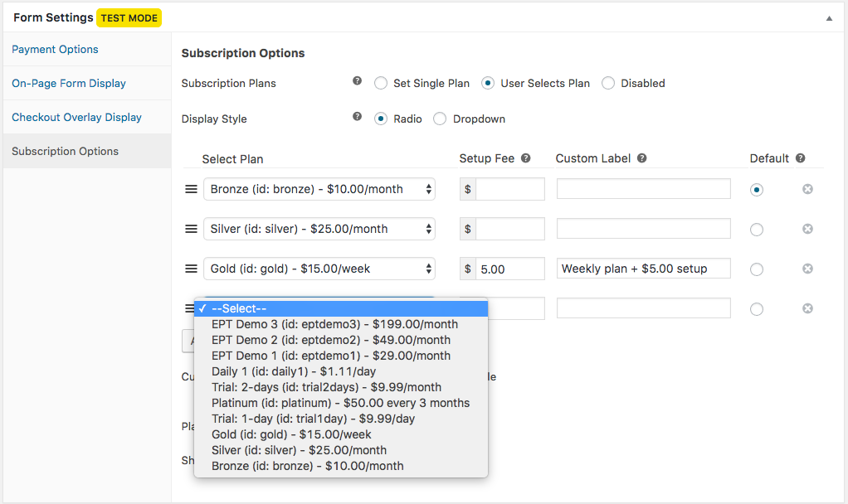This screenshot has height=504, width=848.
Task: Open the Display Style help tooltip
Action: point(357,117)
